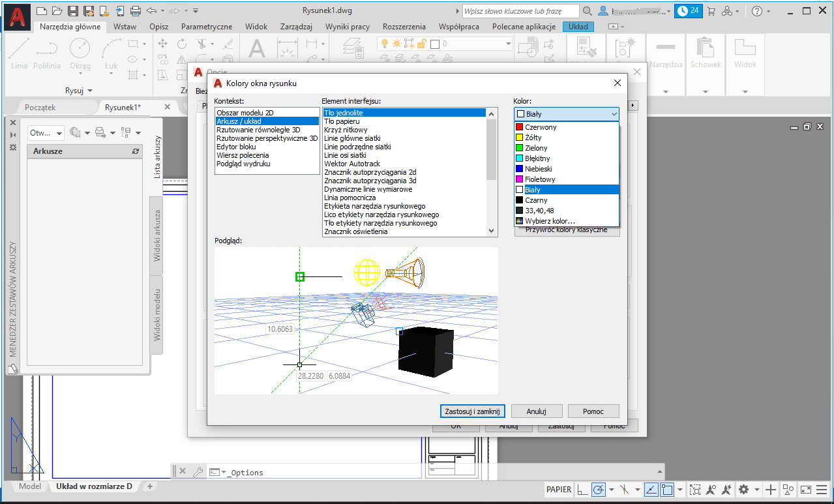Click the sheet set publish icon in manager
The width and height of the screenshot is (834, 504).
(x=100, y=132)
